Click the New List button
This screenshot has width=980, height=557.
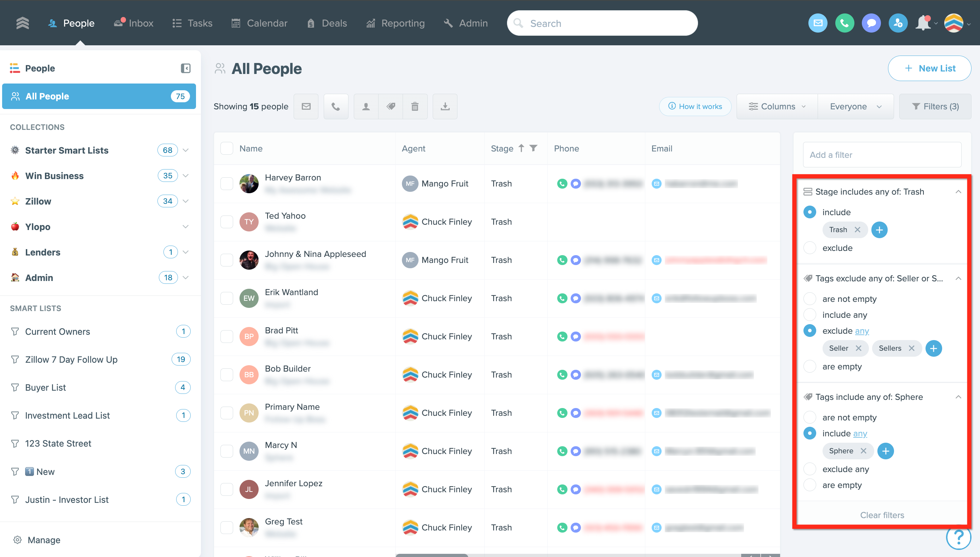929,69
